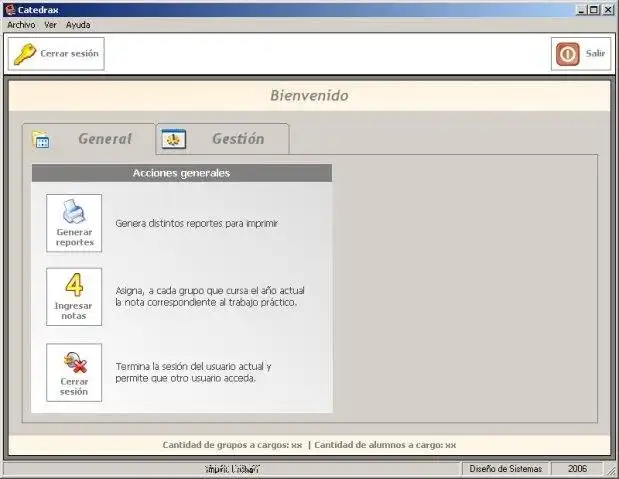
Task: Click the Ingresar notas button caption
Action: [x=73, y=311]
